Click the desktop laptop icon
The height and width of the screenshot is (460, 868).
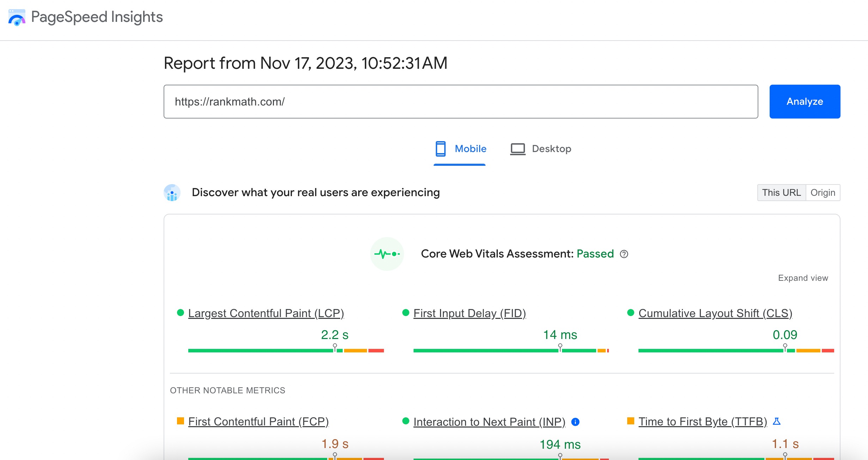(518, 149)
